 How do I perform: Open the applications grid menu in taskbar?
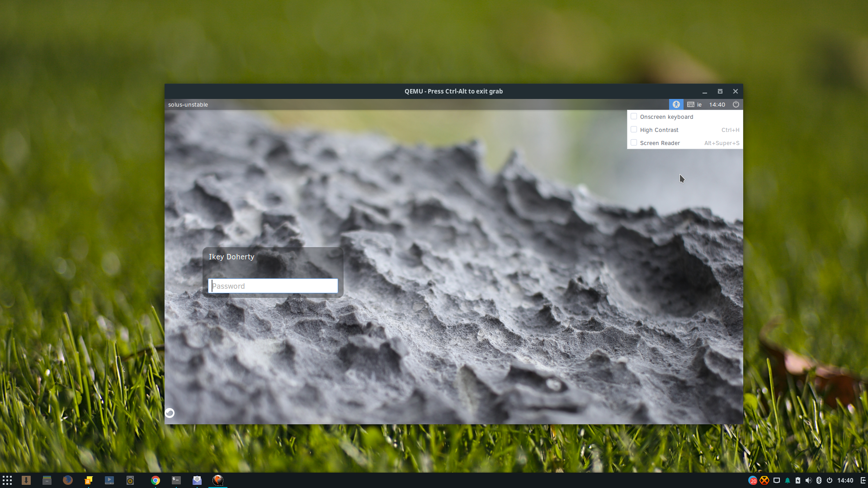[x=7, y=480]
